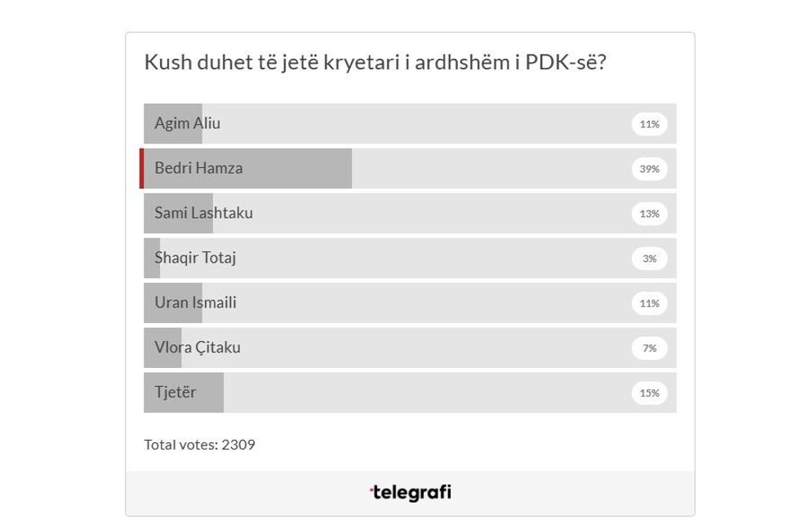Vote for Vlora Çitaku
Viewport: 800px width, 532px height.
pyautogui.click(x=198, y=348)
